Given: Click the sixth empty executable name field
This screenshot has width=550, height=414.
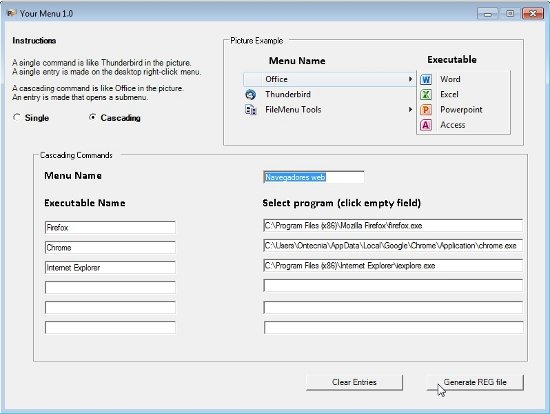Looking at the screenshot, I should coord(110,327).
